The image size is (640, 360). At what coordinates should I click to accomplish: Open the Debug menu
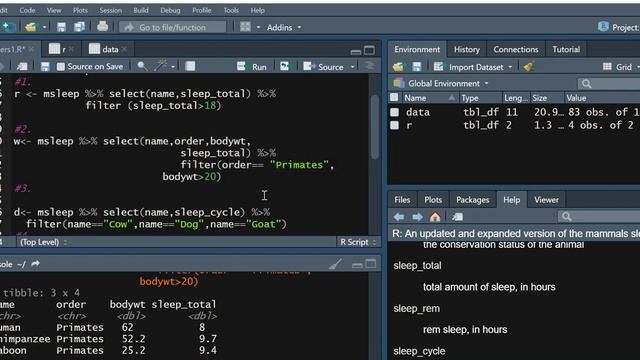pos(170,10)
